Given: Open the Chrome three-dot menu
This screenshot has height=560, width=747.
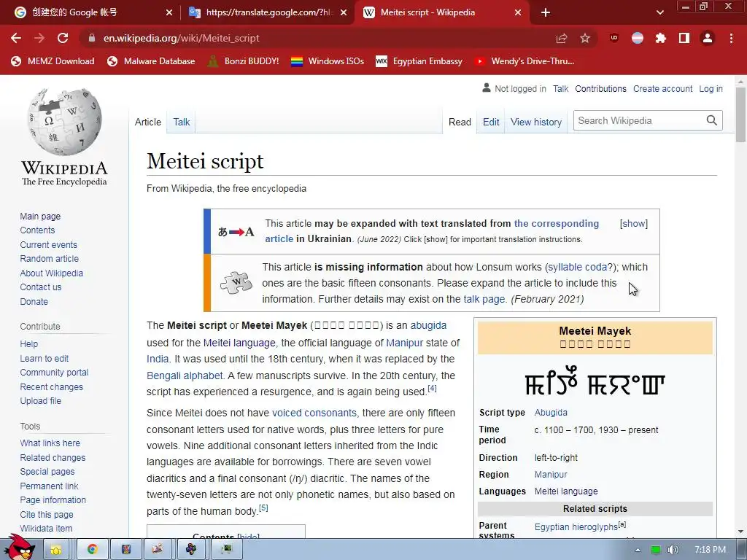Looking at the screenshot, I should click(x=731, y=38).
